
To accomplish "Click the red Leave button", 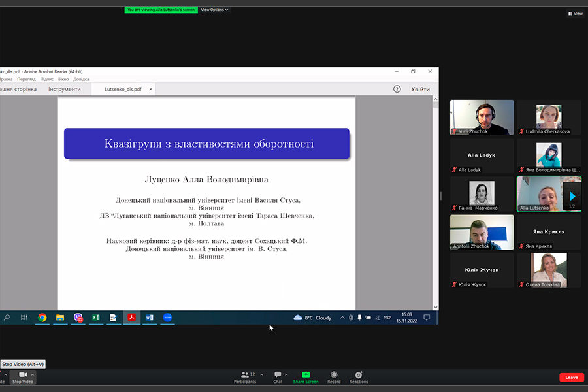I will 571,377.
